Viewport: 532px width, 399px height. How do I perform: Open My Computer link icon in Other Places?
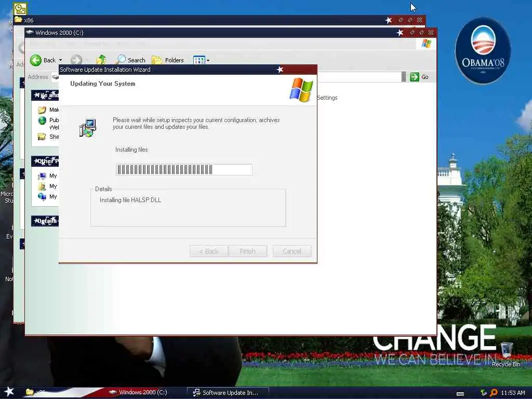click(x=42, y=176)
